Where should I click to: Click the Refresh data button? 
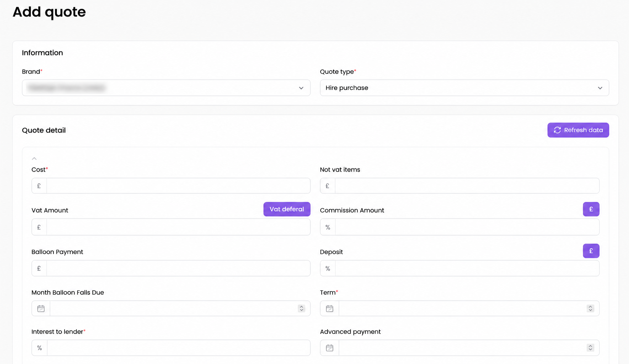pyautogui.click(x=578, y=130)
